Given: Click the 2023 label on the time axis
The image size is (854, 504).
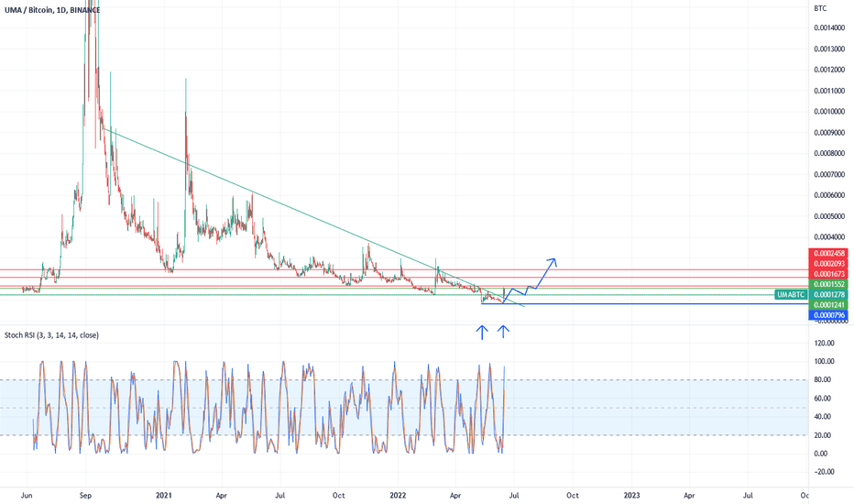Looking at the screenshot, I should point(631,496).
